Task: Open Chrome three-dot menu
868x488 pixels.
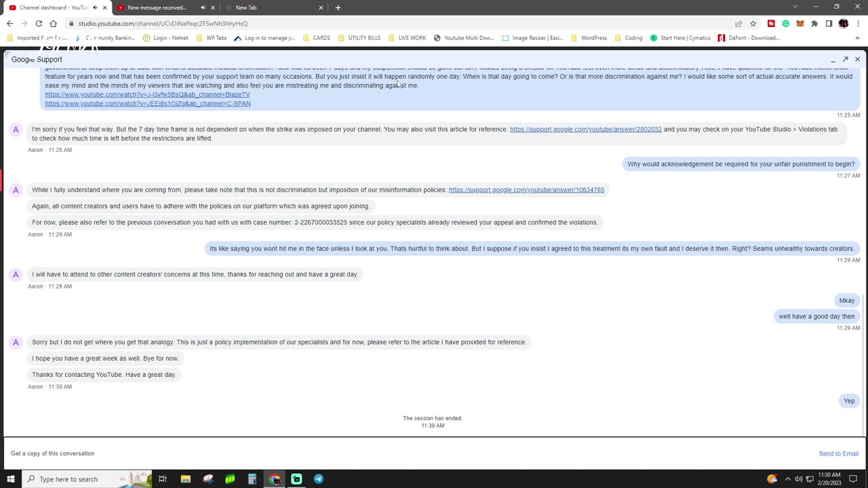Action: [858, 24]
